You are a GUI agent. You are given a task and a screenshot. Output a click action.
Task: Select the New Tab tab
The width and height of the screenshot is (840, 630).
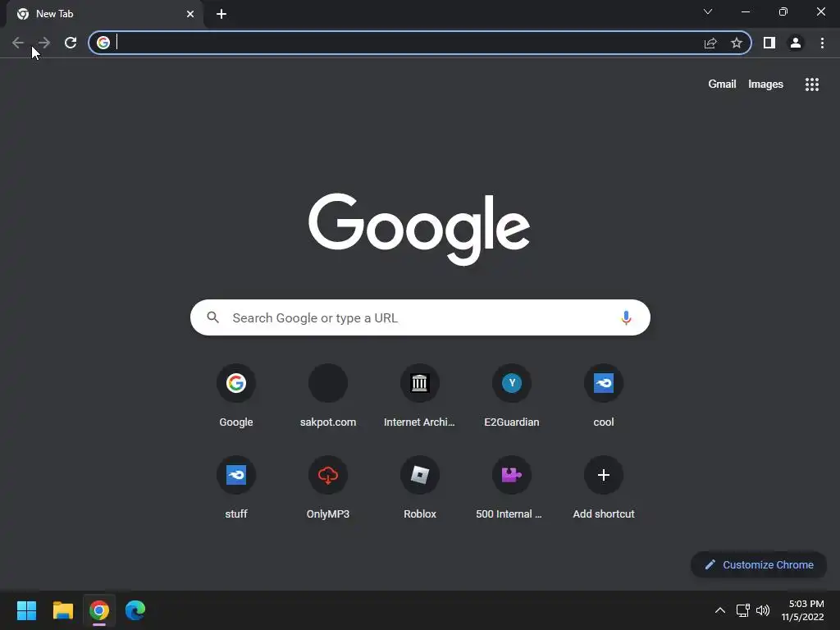[x=105, y=14]
